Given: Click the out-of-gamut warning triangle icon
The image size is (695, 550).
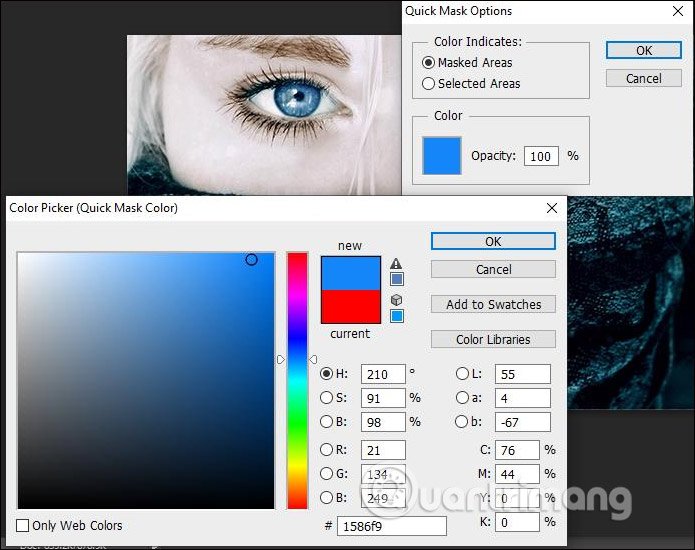Looking at the screenshot, I should 396,264.
